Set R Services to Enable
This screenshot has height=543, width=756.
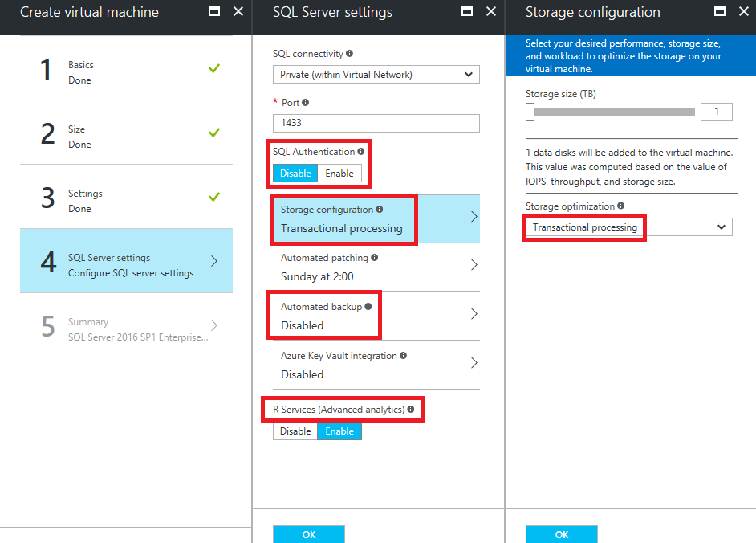pyautogui.click(x=339, y=431)
